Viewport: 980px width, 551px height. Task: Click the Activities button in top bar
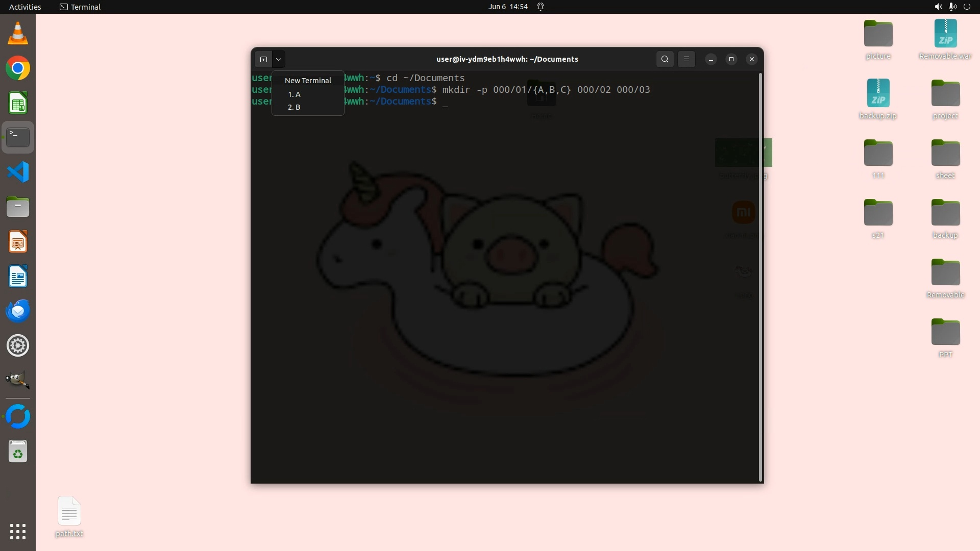click(x=25, y=7)
